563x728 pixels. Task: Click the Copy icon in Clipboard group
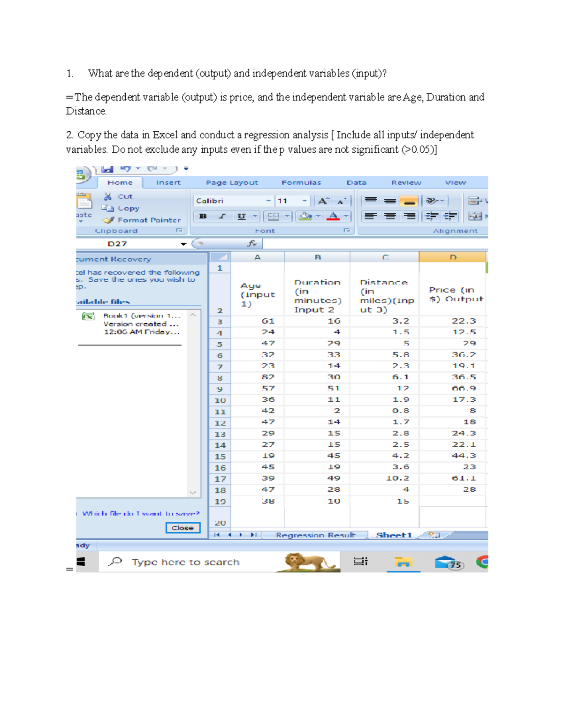[108, 208]
